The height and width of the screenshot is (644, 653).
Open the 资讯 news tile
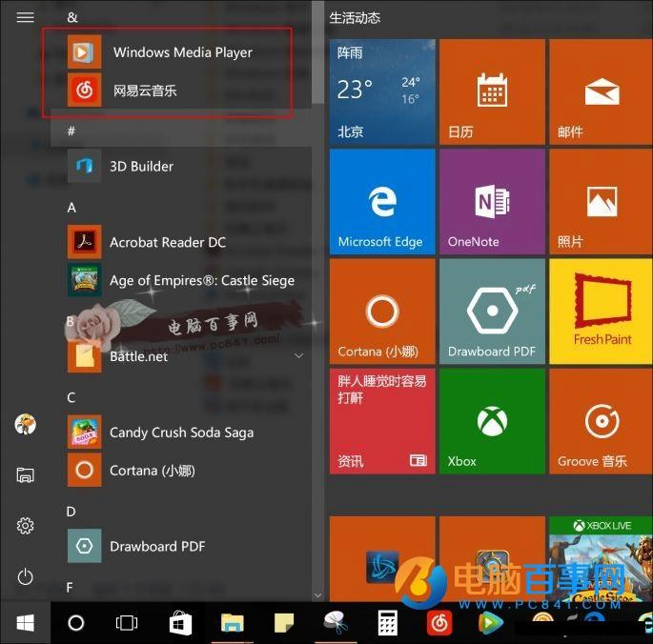coord(382,421)
